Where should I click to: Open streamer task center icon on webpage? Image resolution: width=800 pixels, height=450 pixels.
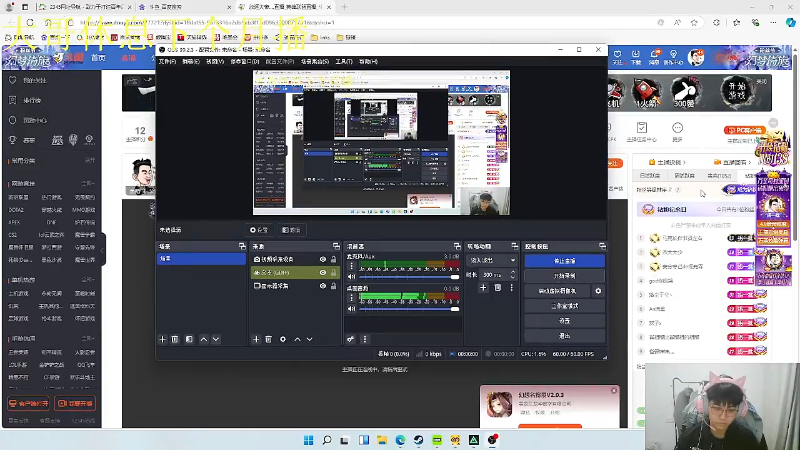click(x=641, y=132)
